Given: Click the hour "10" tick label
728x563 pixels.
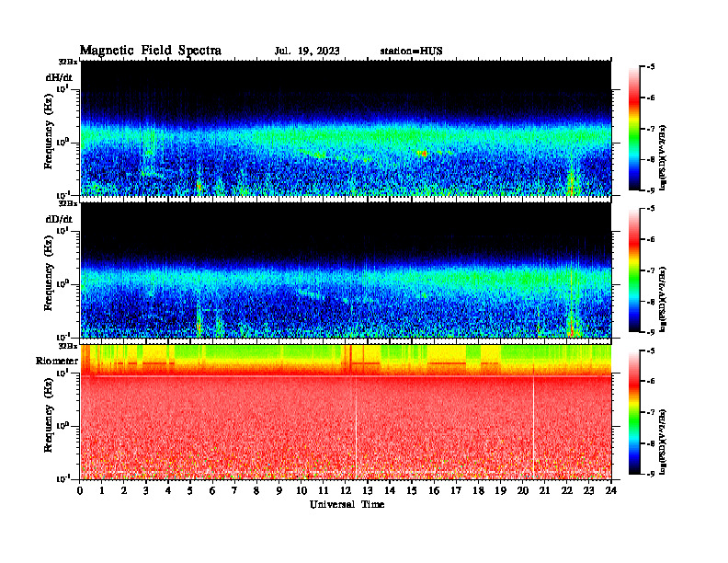Looking at the screenshot, I should click(x=301, y=490).
